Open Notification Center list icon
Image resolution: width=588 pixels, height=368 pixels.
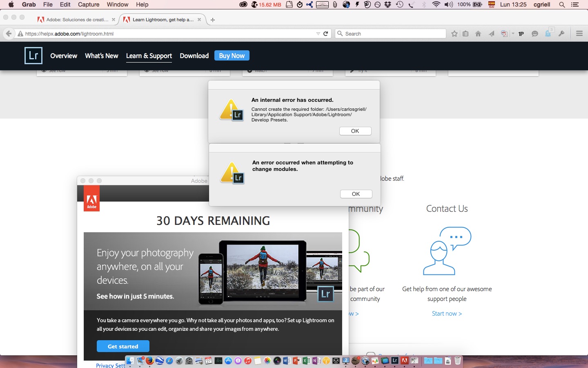point(575,4)
